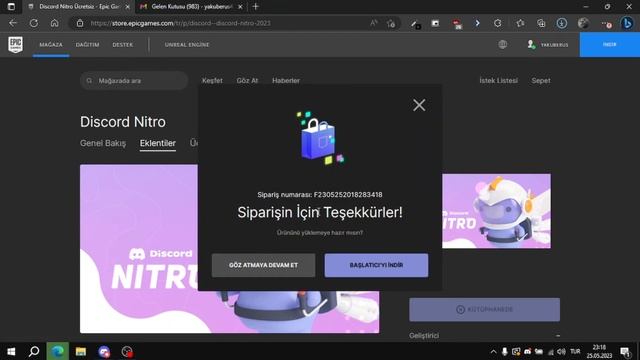Click the Read aloud icon in address bar

point(373,23)
